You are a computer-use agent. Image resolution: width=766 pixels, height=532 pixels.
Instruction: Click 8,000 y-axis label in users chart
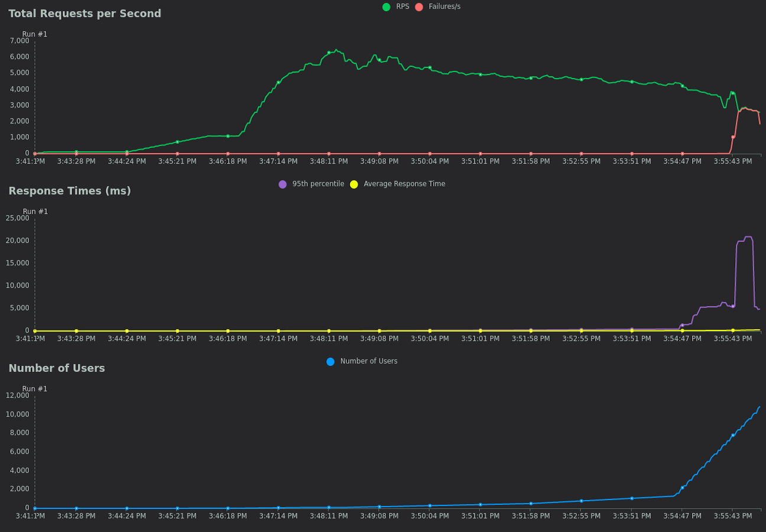point(20,433)
